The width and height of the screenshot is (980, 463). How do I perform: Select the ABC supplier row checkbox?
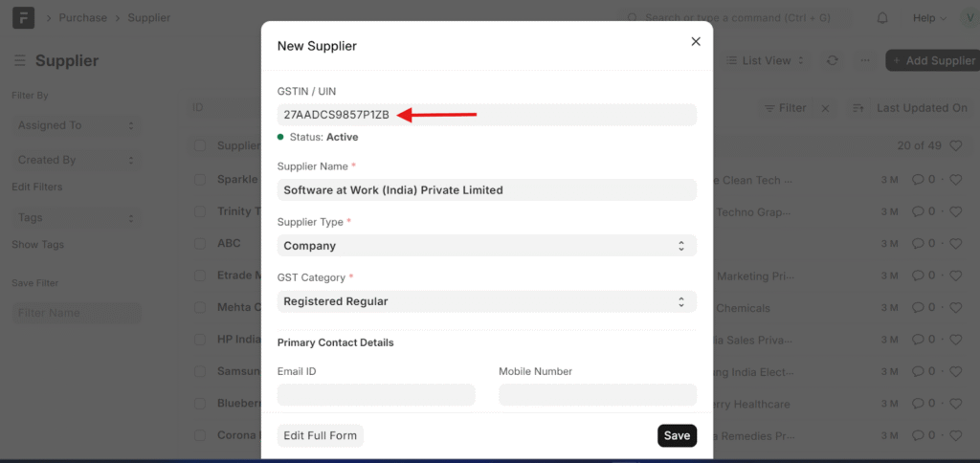tap(200, 243)
